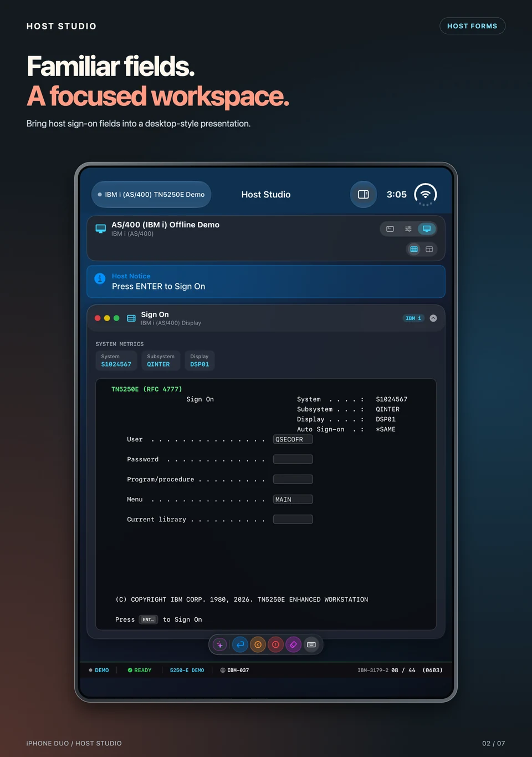Show the on-screen keyboard icon
Screen dimensions: 532x757
pos(311,644)
